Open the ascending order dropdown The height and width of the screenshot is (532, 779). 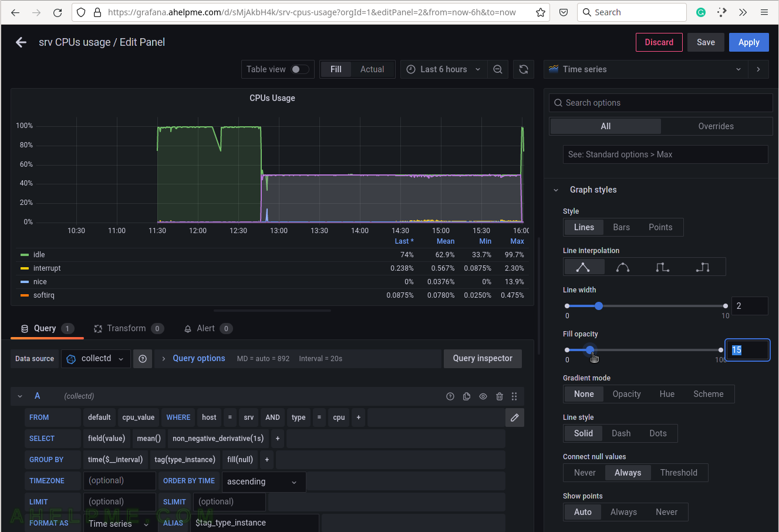264,482
